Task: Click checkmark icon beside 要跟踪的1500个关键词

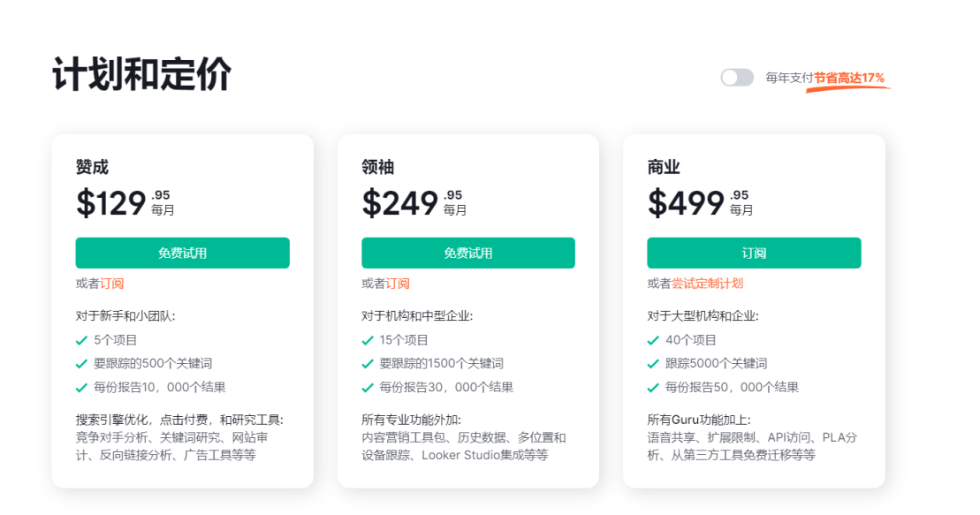Action: point(368,364)
